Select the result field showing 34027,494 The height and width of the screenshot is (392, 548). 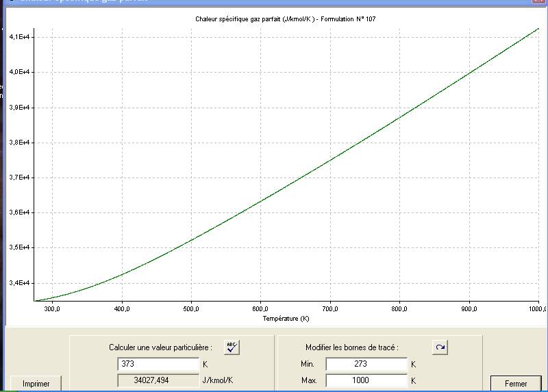tap(158, 380)
